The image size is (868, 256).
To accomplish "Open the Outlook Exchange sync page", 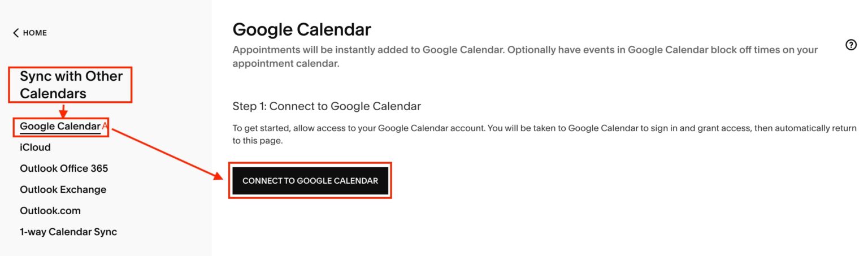I will pos(63,189).
